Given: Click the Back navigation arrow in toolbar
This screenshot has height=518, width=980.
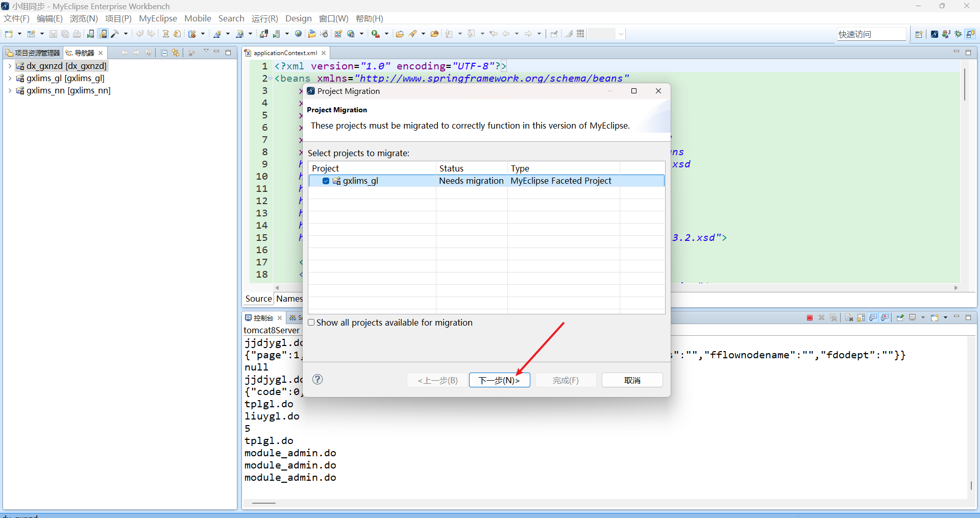Looking at the screenshot, I should (x=506, y=34).
